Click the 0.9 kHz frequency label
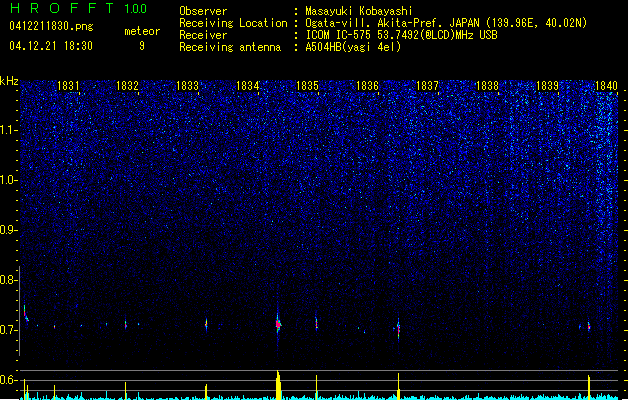 click(9, 230)
